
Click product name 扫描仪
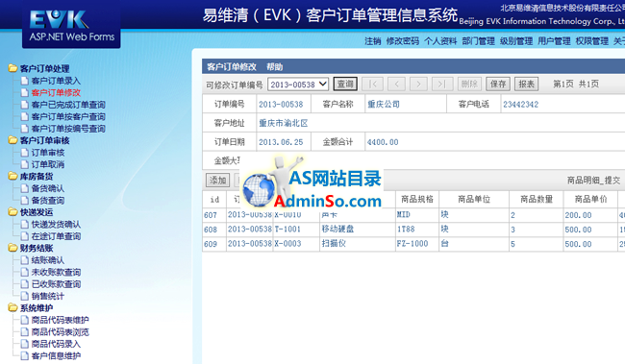click(334, 243)
